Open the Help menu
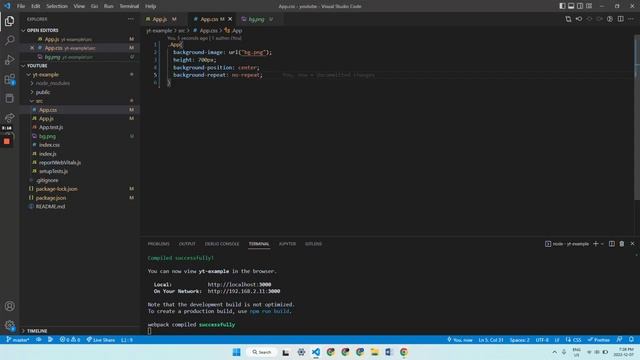Viewport: 640px width, 360px height. pyautogui.click(x=151, y=6)
